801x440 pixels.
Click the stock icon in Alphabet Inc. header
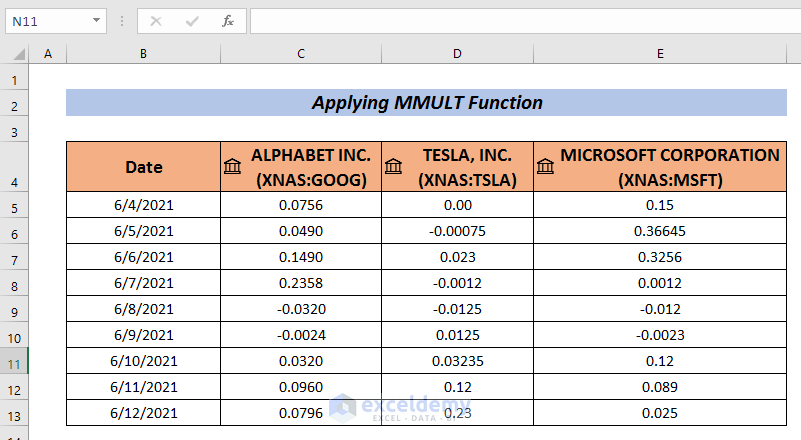[232, 167]
